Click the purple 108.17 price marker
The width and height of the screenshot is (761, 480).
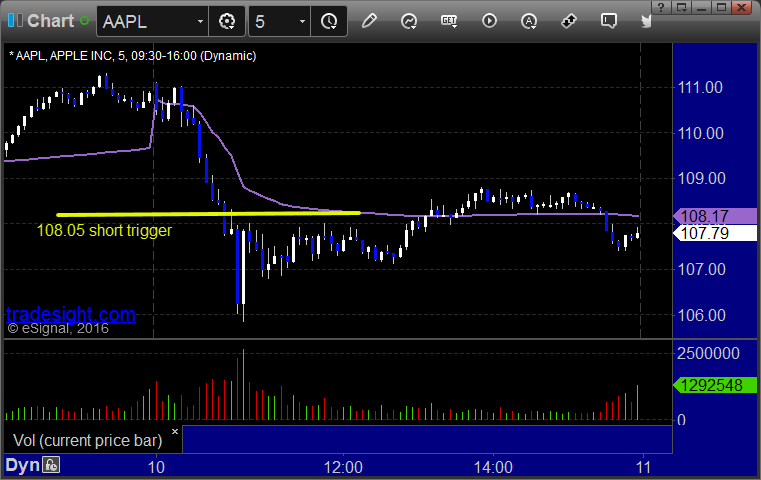click(x=714, y=216)
